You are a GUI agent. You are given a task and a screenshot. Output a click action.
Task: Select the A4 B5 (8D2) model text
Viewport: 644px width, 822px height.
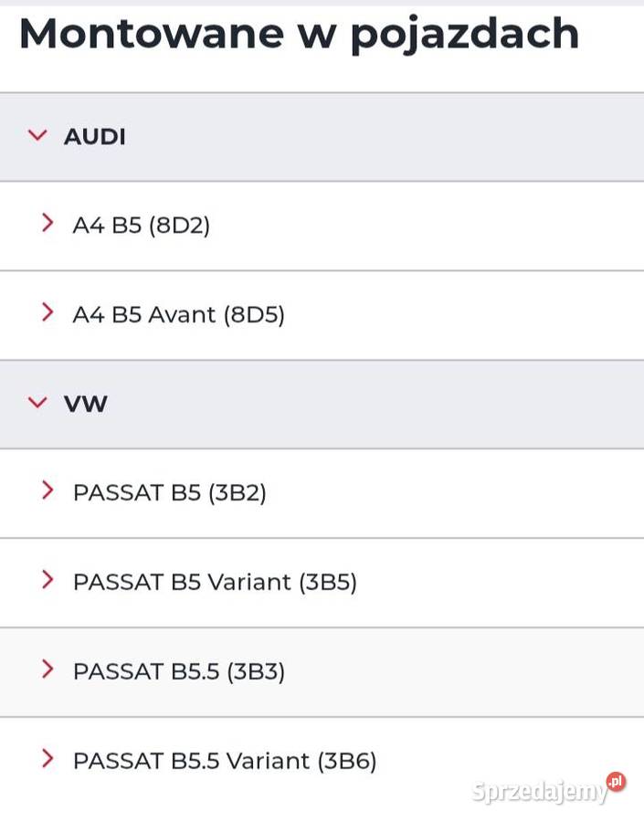(142, 225)
